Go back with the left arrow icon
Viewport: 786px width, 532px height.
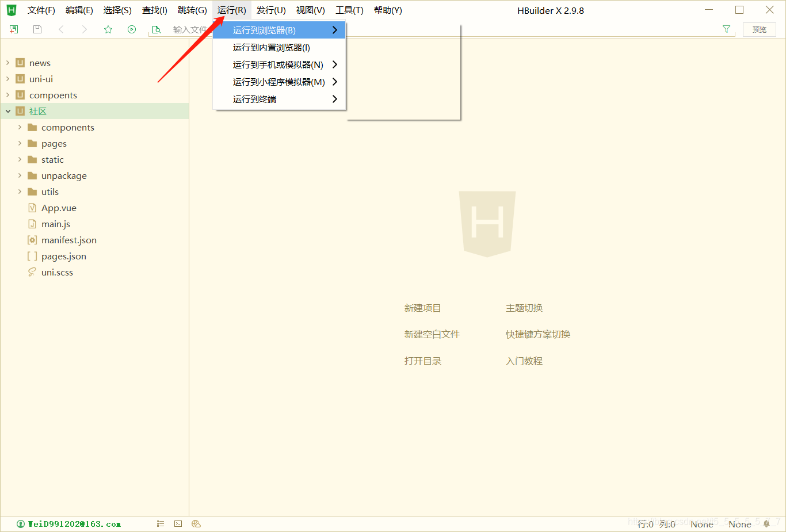61,29
